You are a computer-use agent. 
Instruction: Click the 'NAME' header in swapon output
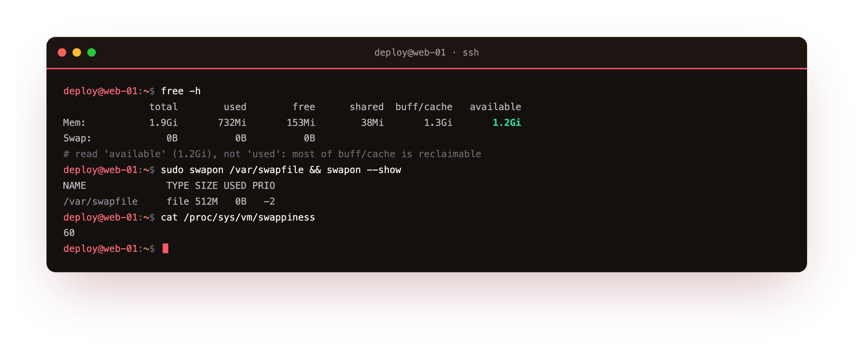(74, 185)
